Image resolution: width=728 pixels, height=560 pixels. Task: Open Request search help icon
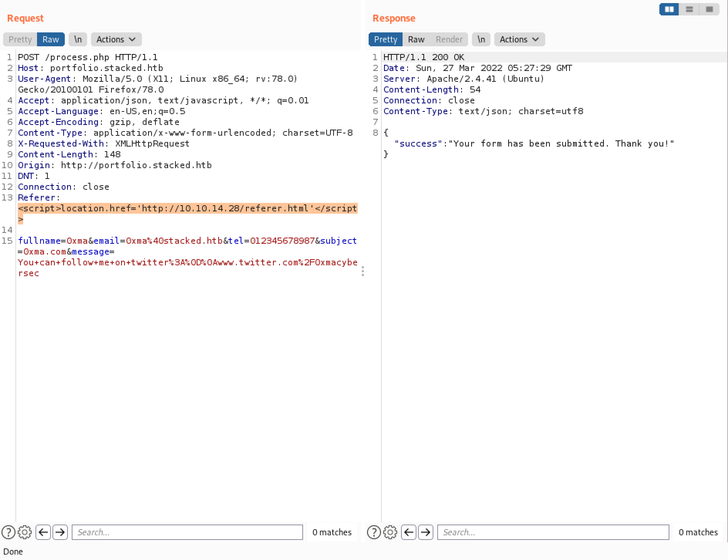(x=8, y=532)
